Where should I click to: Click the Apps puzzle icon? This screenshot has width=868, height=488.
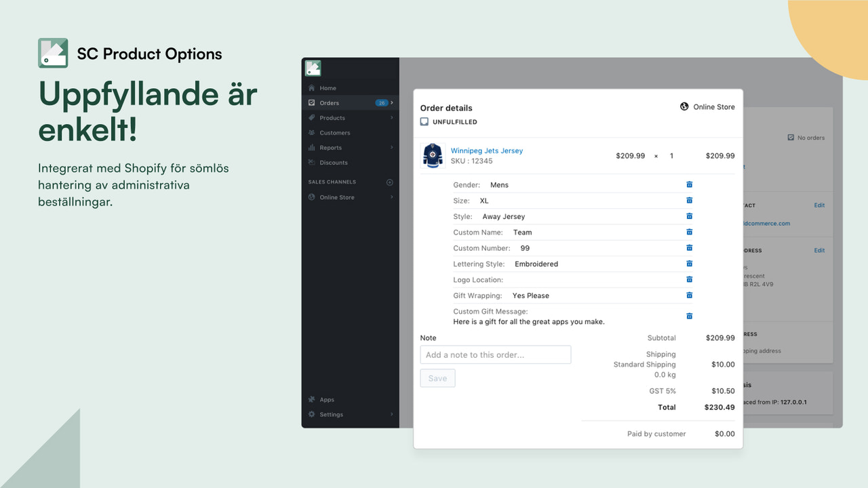pos(312,400)
